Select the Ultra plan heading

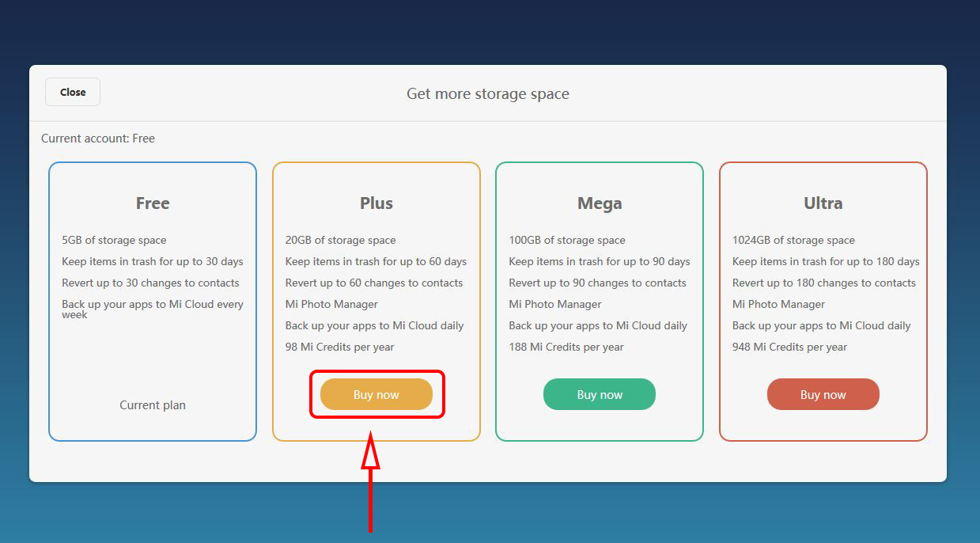tap(823, 203)
